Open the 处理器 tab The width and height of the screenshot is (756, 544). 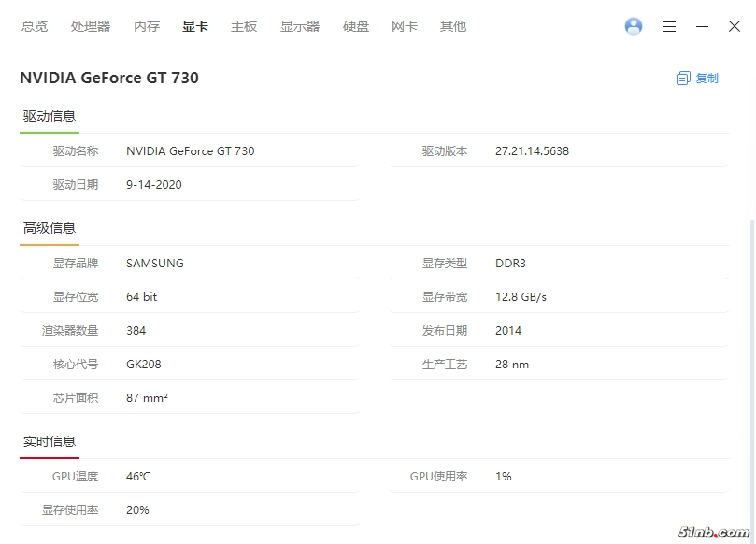point(91,26)
